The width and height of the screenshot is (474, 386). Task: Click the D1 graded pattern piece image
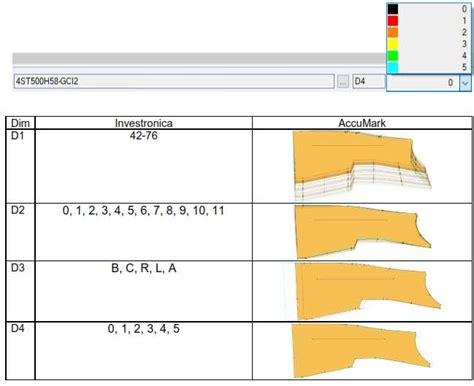[362, 165]
